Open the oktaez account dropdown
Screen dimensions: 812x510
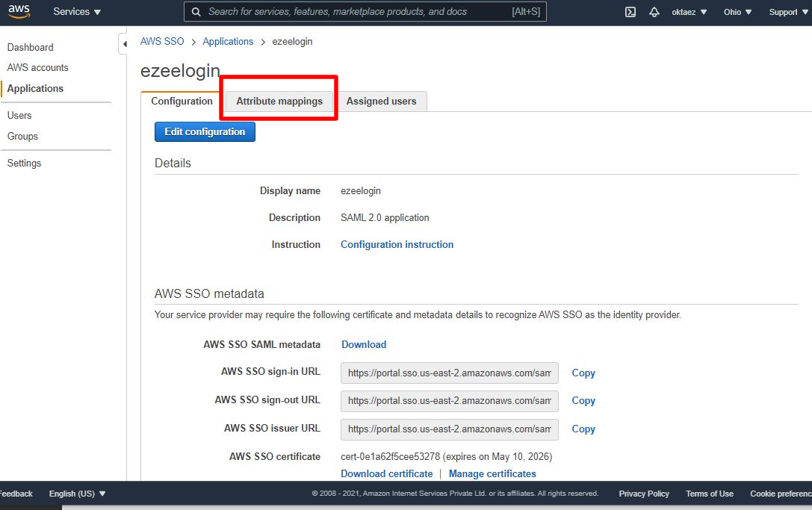click(x=689, y=12)
